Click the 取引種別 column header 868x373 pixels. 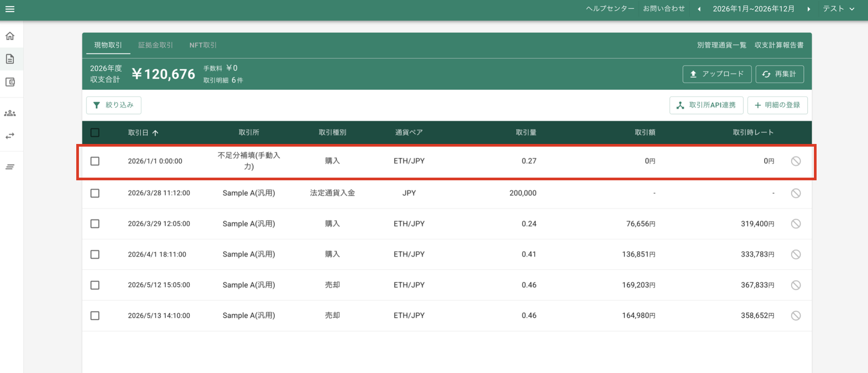click(x=332, y=132)
